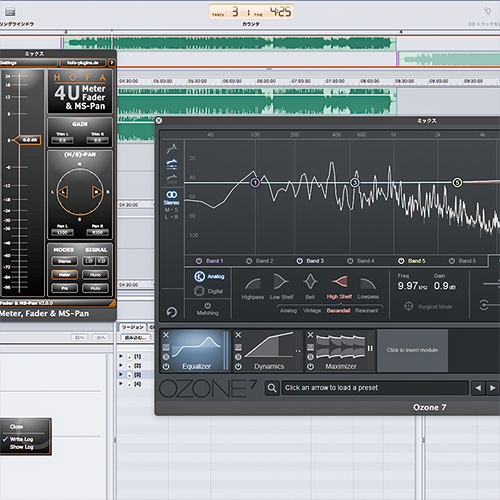
Task: Select L·R channel mode
Action: point(171,217)
